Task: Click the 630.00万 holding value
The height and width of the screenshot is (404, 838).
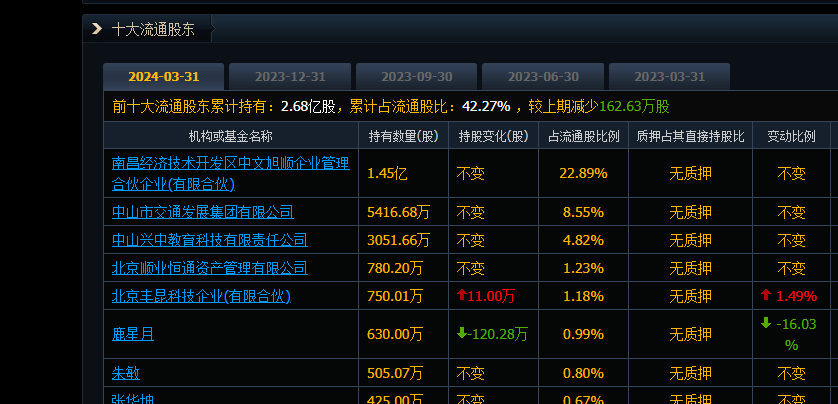Action: [395, 335]
